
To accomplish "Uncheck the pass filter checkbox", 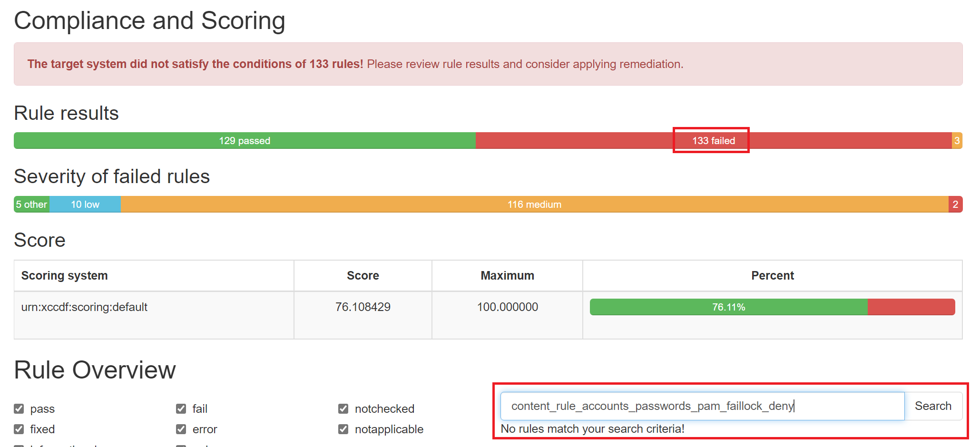I will point(19,408).
